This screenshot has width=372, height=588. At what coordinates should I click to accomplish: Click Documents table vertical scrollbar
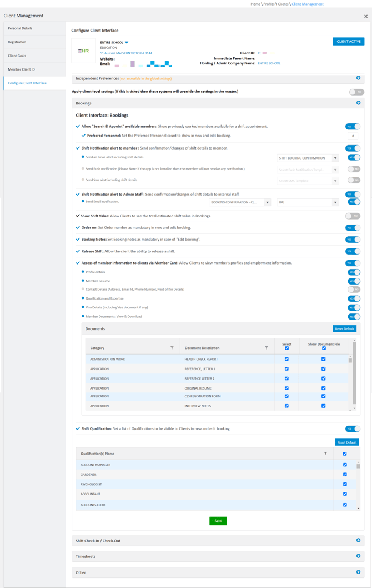pyautogui.click(x=354, y=375)
